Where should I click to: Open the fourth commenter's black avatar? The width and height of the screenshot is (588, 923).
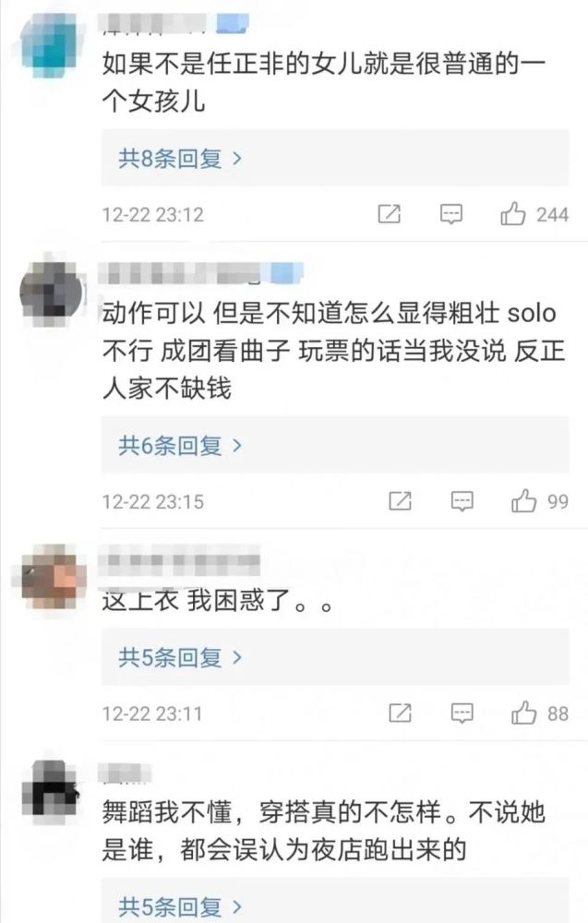click(x=52, y=789)
